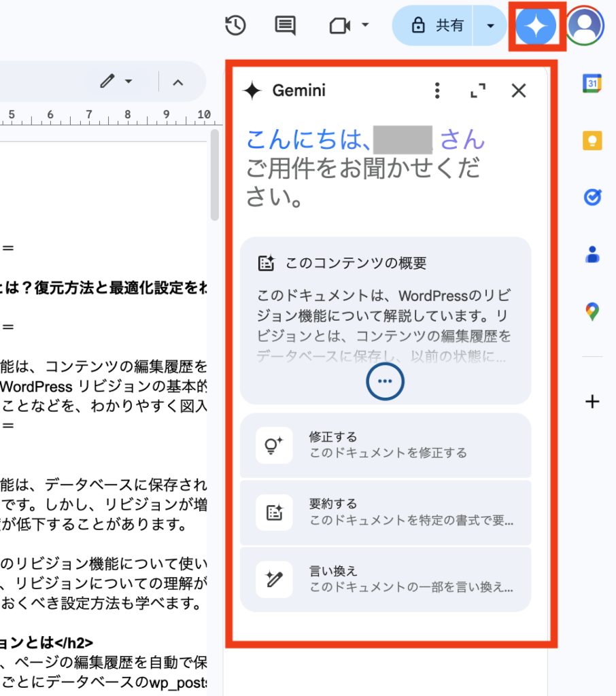616x696 pixels.
Task: Start a Google Meet call with the camera icon
Action: (x=340, y=25)
